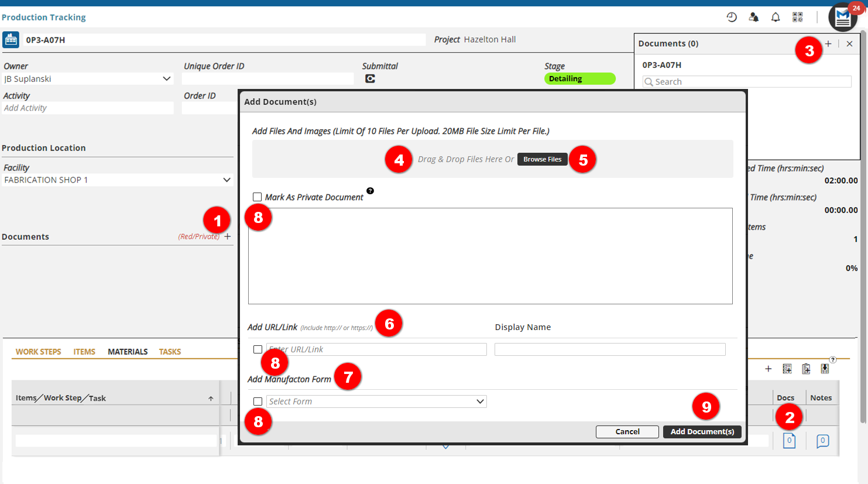The width and height of the screenshot is (868, 484).
Task: Check the Add URL/Link checkbox
Action: [258, 349]
